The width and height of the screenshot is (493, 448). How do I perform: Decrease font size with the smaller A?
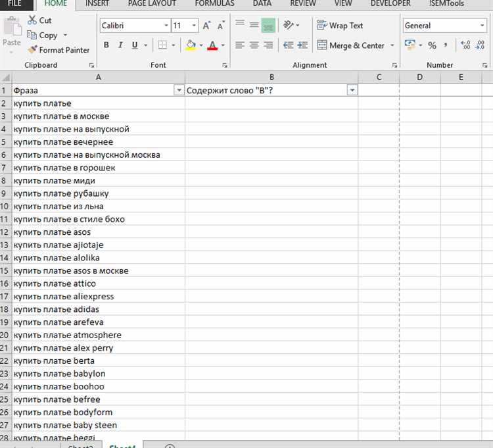(x=221, y=26)
